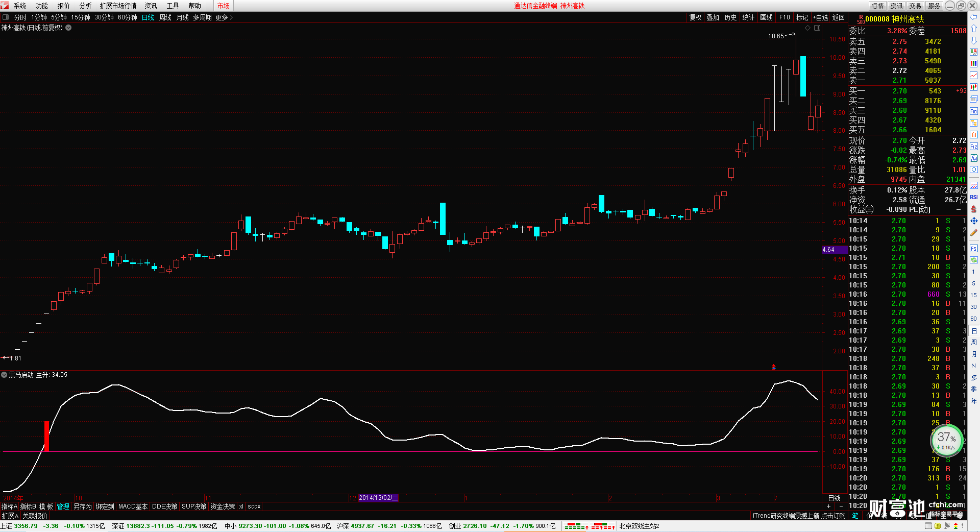This screenshot has width=980, height=532.
Task: Click the orange "自" watchlist icon
Action: pos(974,135)
